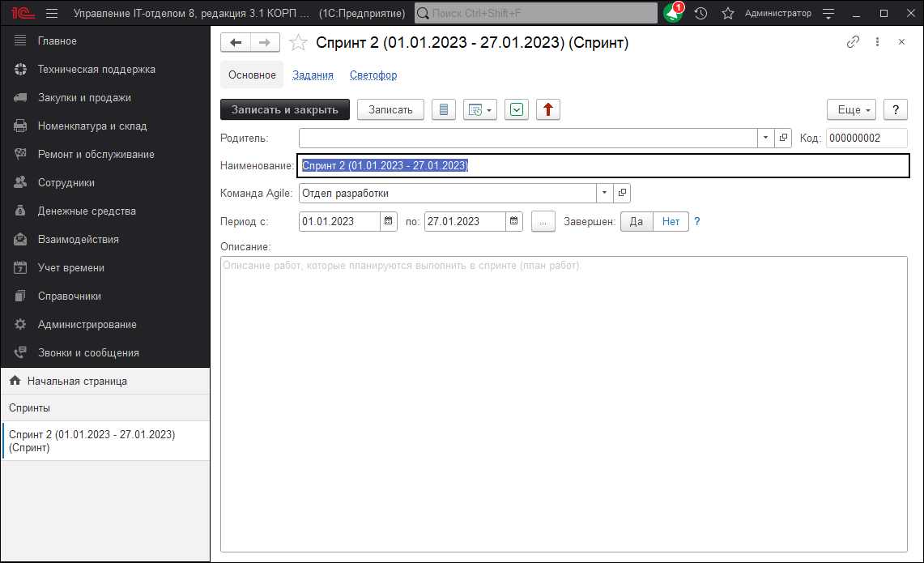Viewport: 924px width, 563px height.
Task: Open the main hamburger menu in title bar
Action: (x=52, y=14)
